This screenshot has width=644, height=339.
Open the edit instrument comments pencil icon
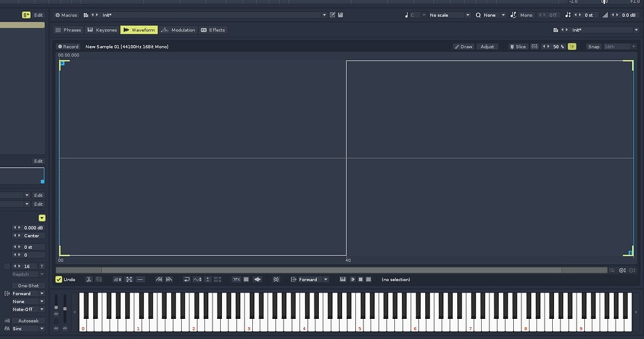coord(333,15)
